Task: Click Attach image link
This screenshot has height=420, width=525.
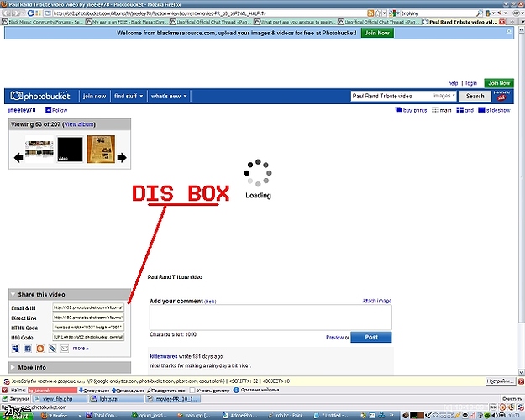Action: tap(377, 301)
